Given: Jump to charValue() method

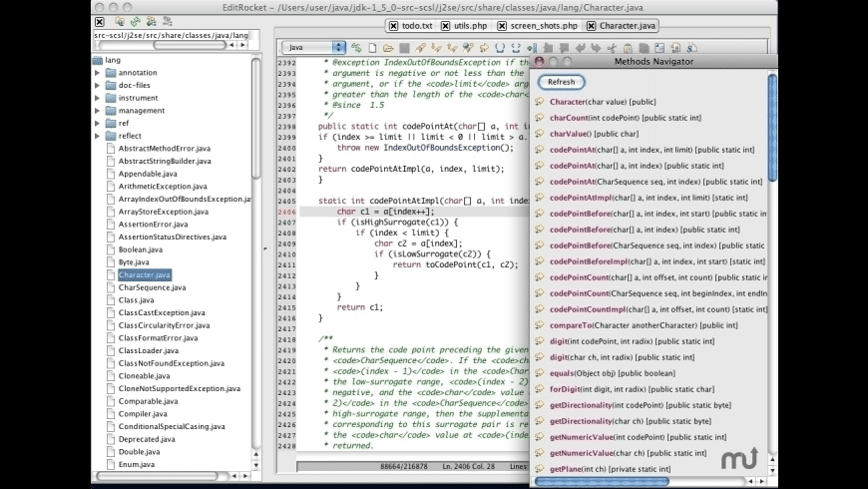Looking at the screenshot, I should click(594, 134).
